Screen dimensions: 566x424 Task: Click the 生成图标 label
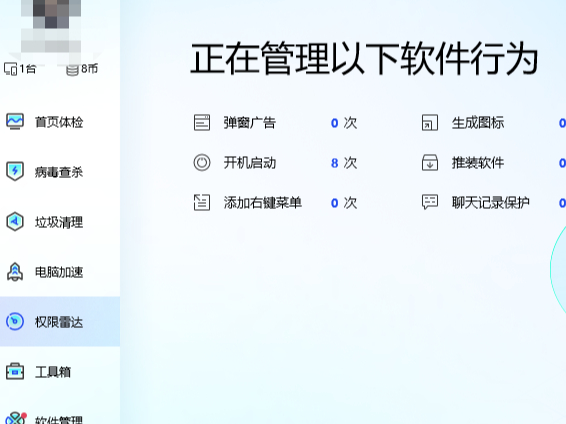tap(478, 123)
